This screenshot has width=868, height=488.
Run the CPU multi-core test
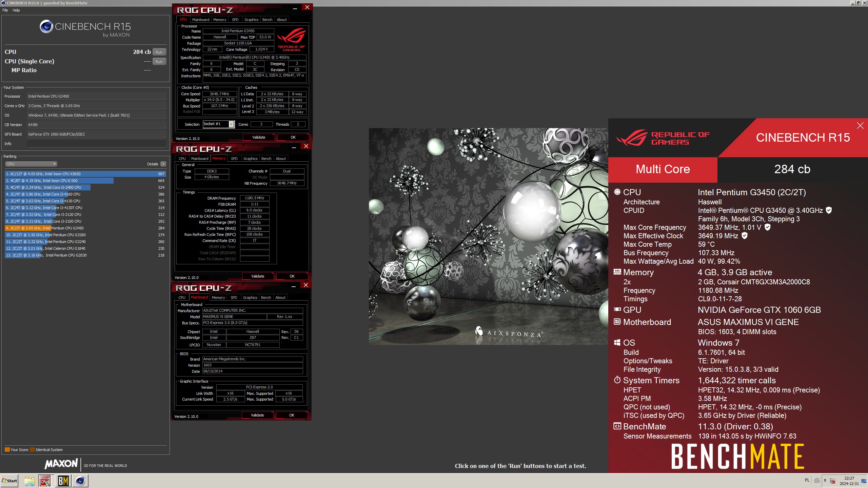click(159, 52)
